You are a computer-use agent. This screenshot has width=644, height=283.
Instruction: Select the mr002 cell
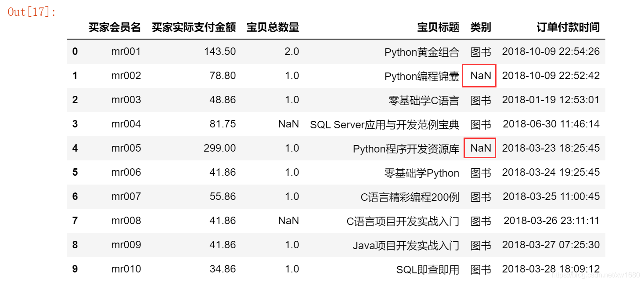pyautogui.click(x=126, y=76)
